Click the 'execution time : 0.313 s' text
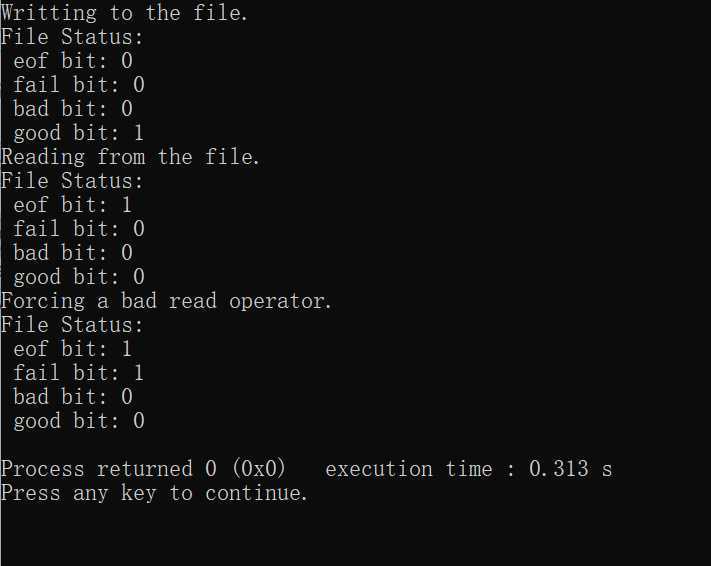The width and height of the screenshot is (711, 566). point(469,469)
